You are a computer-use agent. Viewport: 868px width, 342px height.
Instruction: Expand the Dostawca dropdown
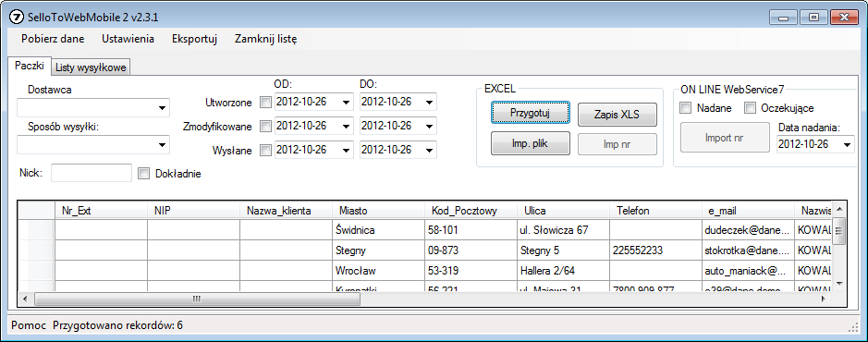162,107
